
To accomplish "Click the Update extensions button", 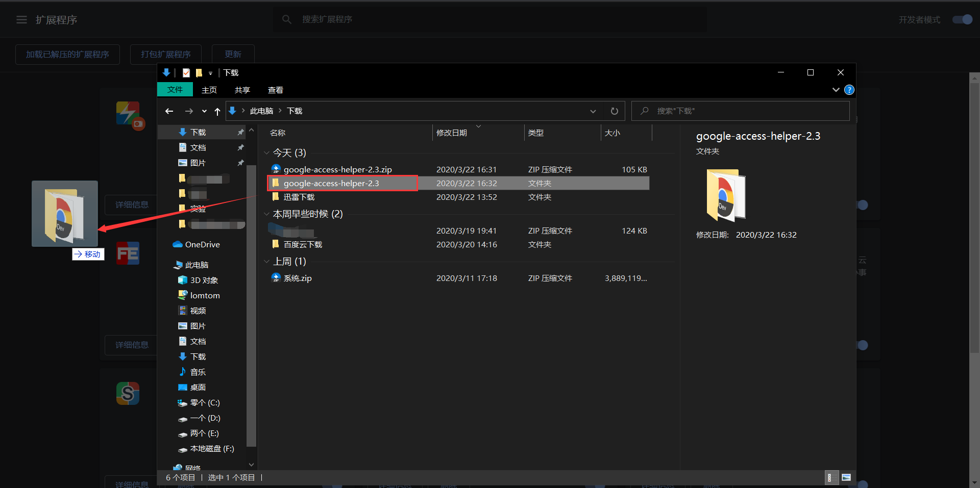I will tap(233, 54).
